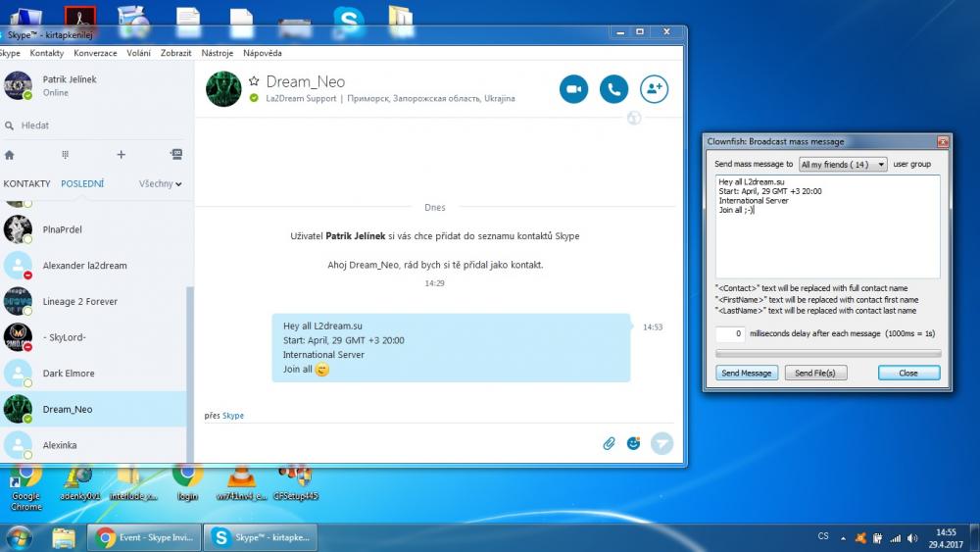Open the 'All my friends (14)' dropdown
This screenshot has height=552, width=980.
pyautogui.click(x=843, y=165)
